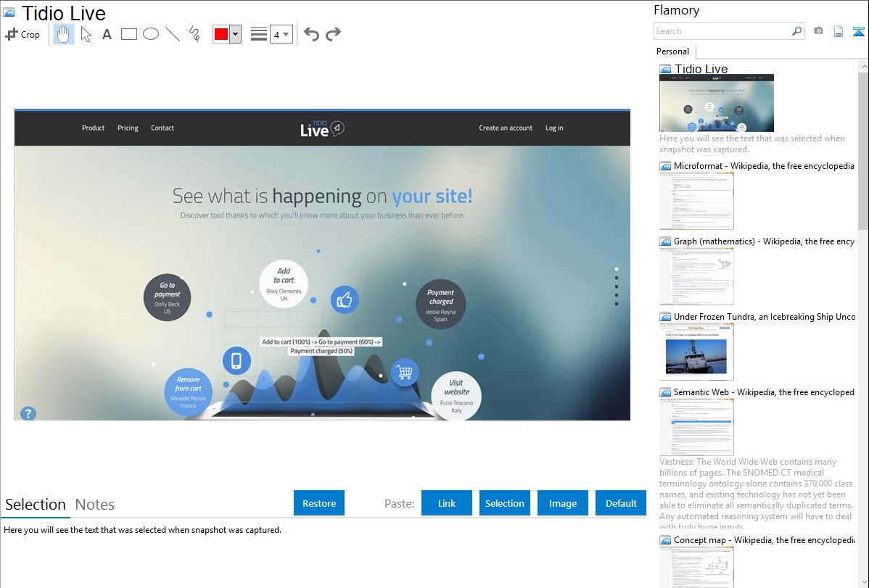869x588 pixels.
Task: Click the line thickness icon
Action: coord(259,34)
